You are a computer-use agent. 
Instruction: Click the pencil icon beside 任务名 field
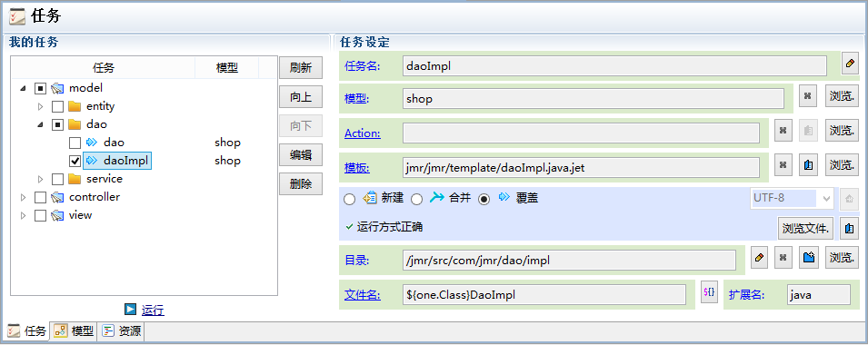tap(850, 63)
